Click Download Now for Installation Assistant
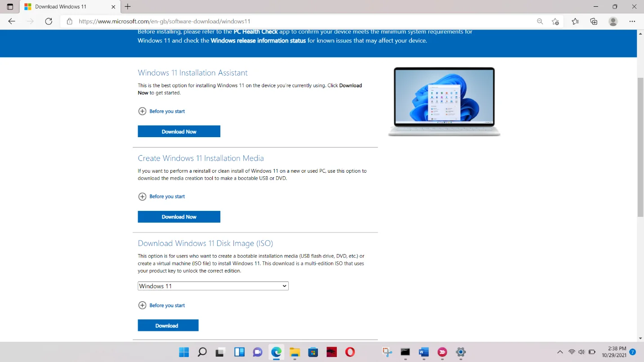Screen dimensions: 644x362 (179, 131)
